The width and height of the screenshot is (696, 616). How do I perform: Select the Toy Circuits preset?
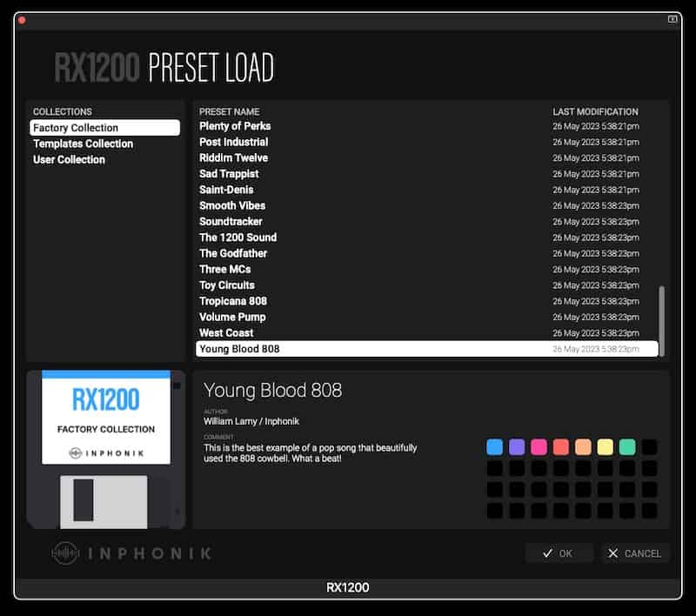coord(427,285)
